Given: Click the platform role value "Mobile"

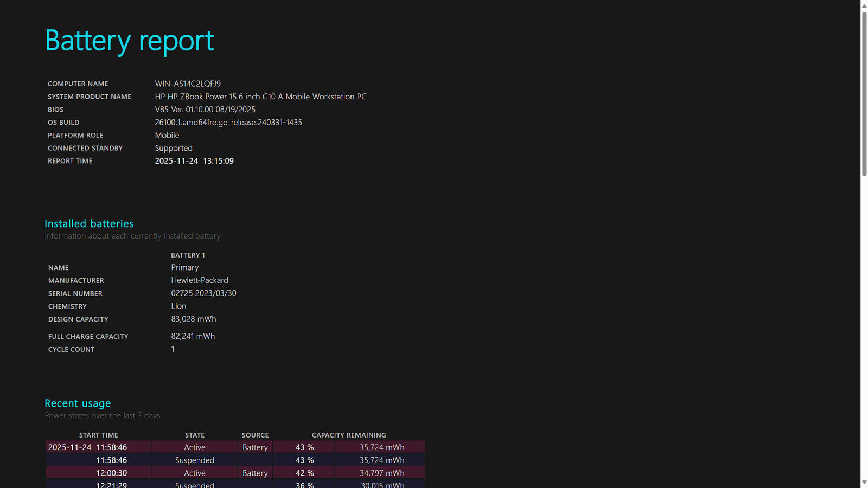Looking at the screenshot, I should (167, 135).
